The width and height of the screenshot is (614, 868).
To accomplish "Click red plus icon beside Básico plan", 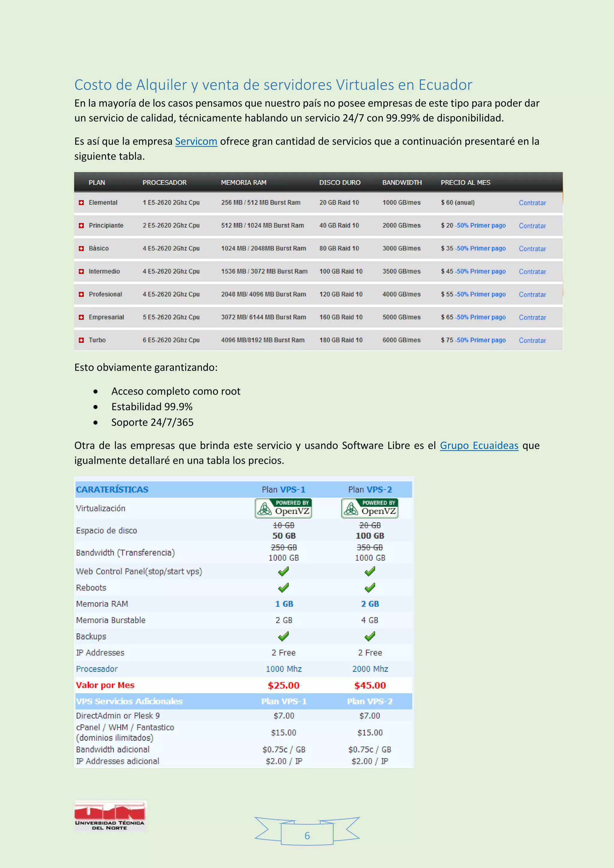I will pos(81,248).
